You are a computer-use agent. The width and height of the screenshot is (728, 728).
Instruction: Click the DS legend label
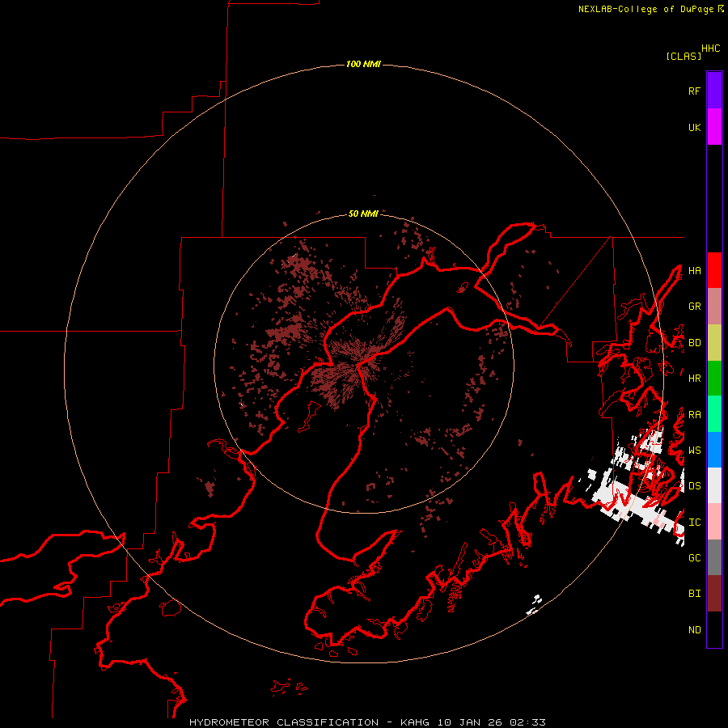click(x=694, y=486)
